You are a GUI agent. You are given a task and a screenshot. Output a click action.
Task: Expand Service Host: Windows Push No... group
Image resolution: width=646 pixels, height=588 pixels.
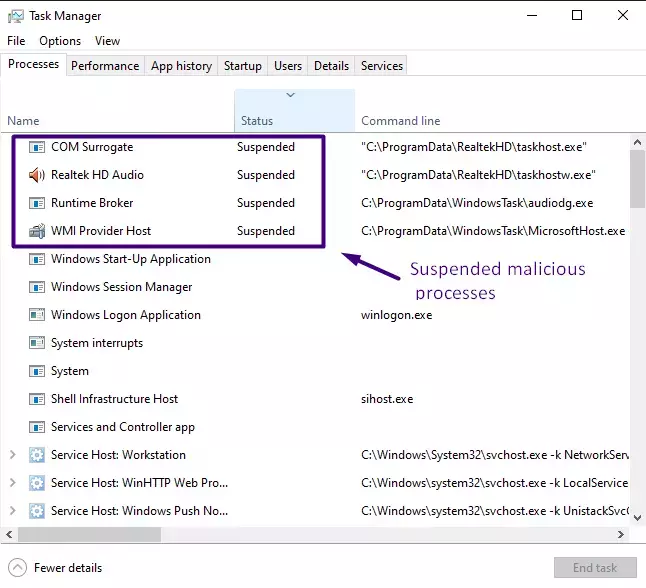[13, 511]
